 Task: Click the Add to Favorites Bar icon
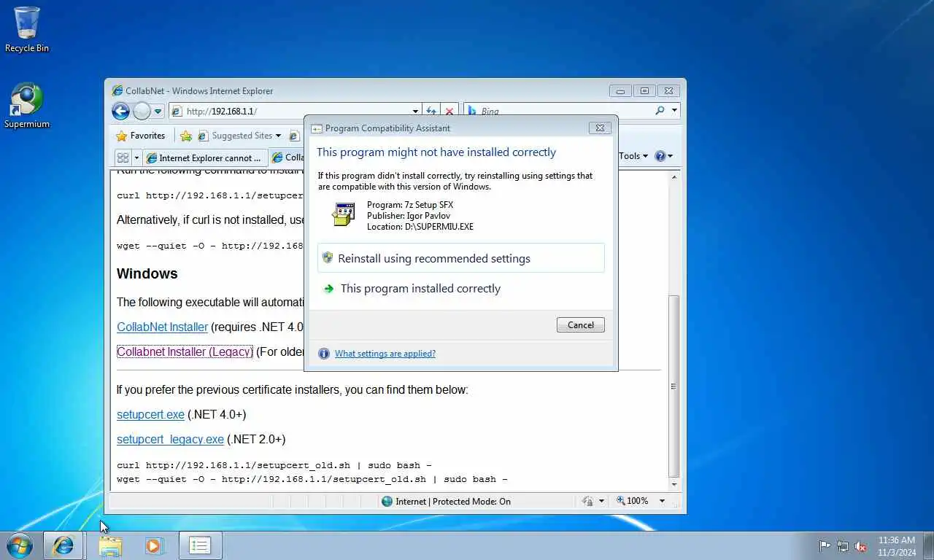186,136
